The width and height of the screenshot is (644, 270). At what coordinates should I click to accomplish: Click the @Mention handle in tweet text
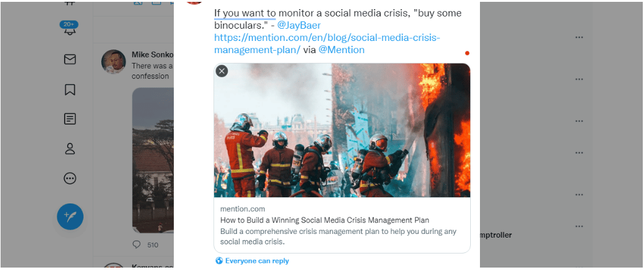(342, 50)
